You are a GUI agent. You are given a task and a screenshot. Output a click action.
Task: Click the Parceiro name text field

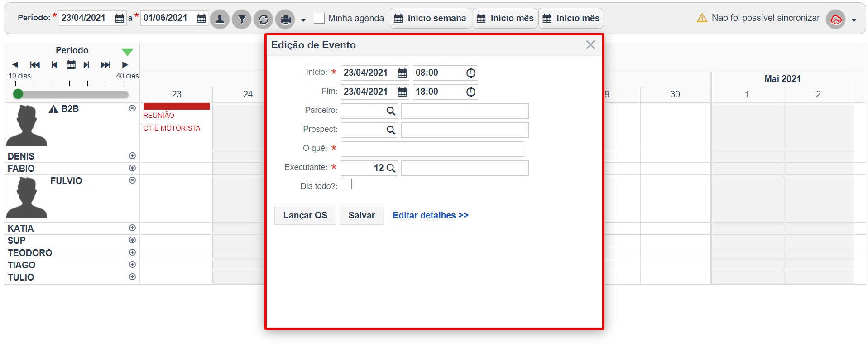pos(465,111)
